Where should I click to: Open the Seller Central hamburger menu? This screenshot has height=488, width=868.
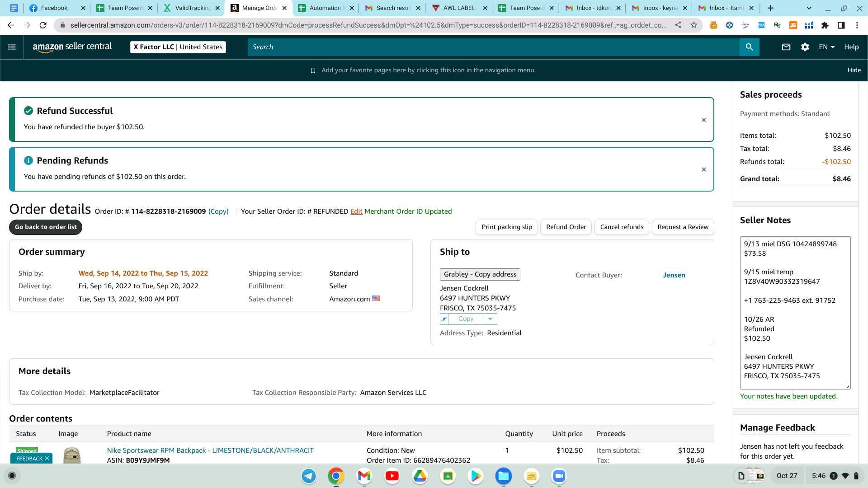click(x=12, y=47)
